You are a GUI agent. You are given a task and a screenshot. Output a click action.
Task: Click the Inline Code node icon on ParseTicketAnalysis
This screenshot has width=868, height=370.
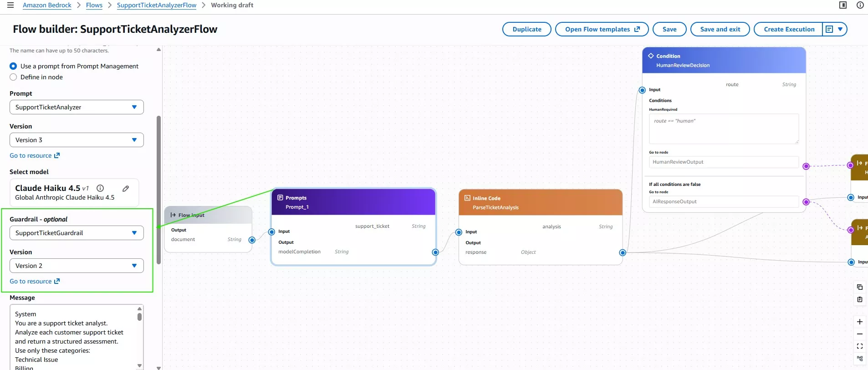click(467, 198)
